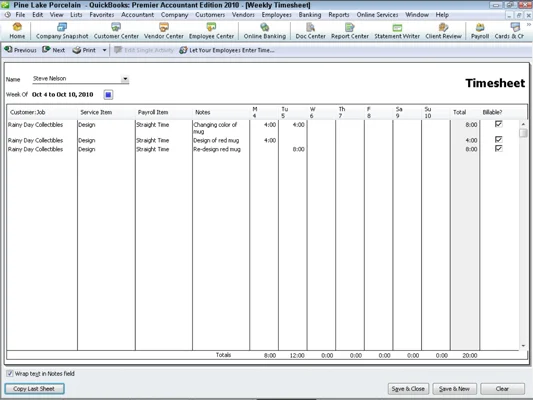The image size is (533, 400).
Task: Open Statement Writer
Action: [x=397, y=31]
